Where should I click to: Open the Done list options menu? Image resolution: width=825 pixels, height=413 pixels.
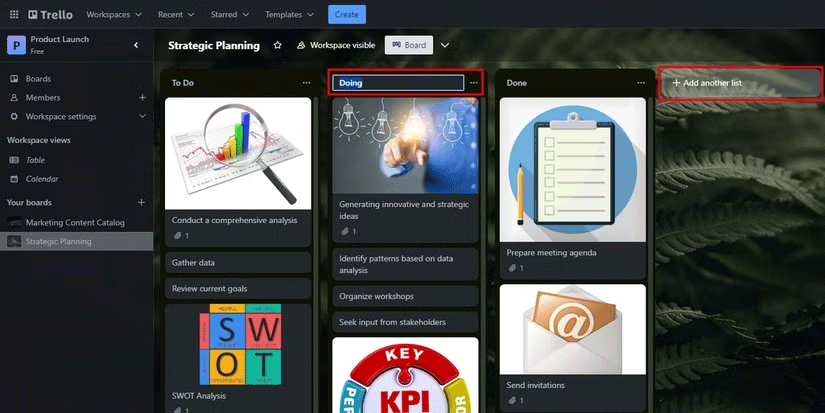click(x=640, y=83)
